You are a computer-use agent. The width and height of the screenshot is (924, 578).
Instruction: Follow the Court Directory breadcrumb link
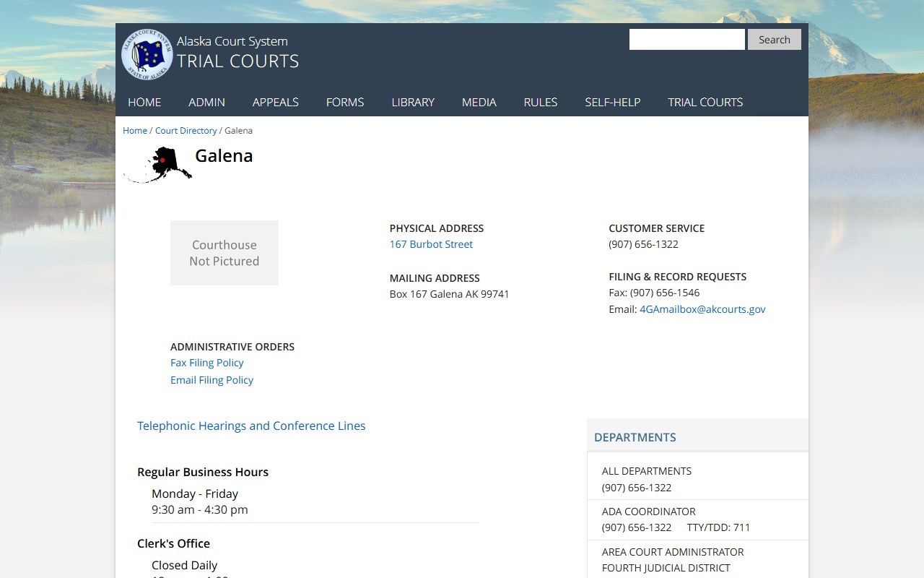coord(186,131)
